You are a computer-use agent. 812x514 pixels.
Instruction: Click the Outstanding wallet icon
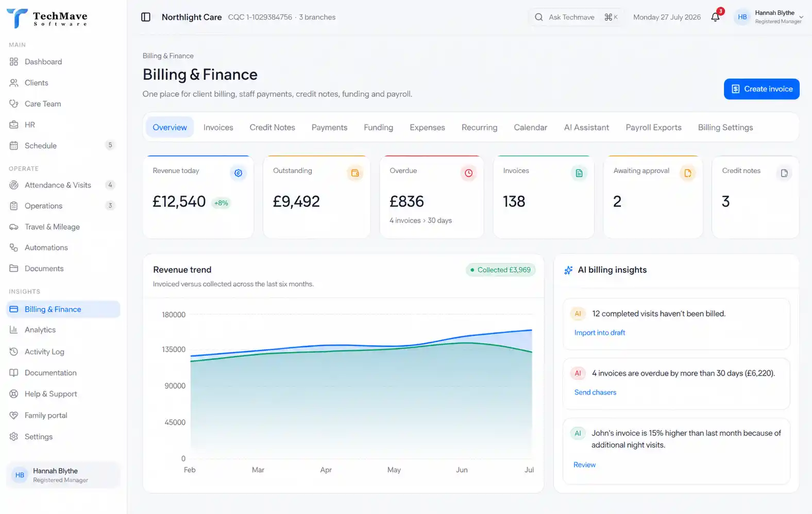pos(355,173)
